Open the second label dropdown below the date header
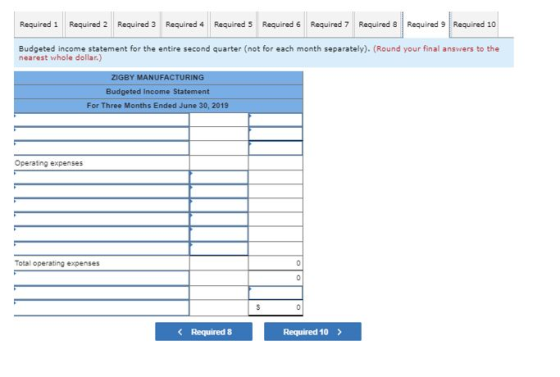The image size is (560, 377). [x=101, y=134]
